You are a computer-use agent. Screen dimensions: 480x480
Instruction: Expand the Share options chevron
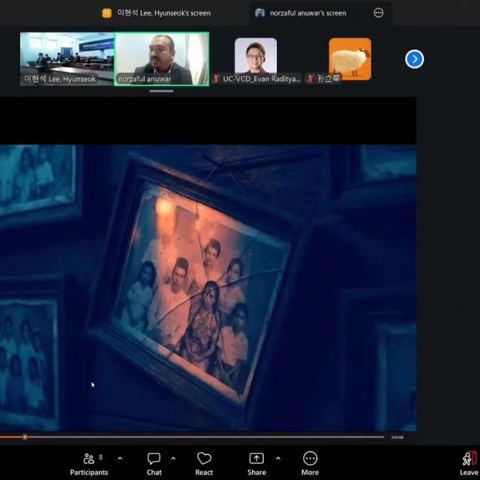point(278,459)
